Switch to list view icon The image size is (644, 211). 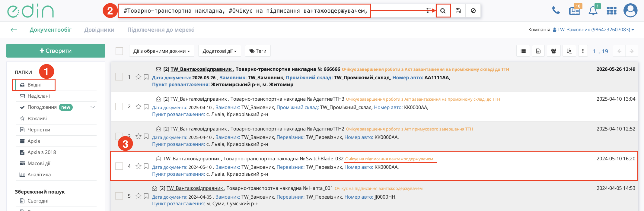523,51
